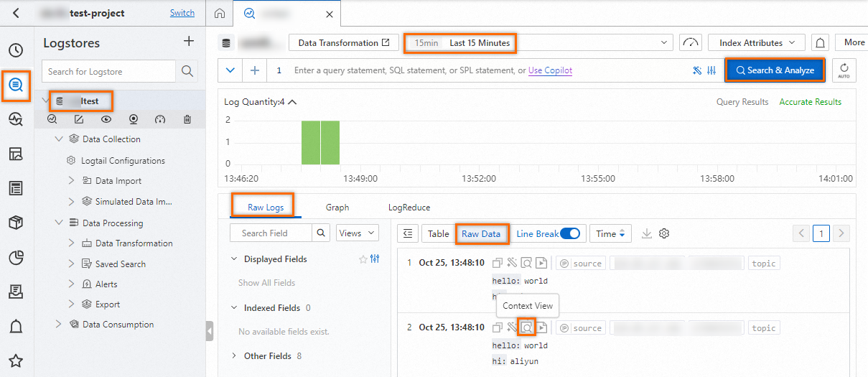Click the Data Transformation button in toolbar
The image size is (868, 377).
click(x=343, y=43)
